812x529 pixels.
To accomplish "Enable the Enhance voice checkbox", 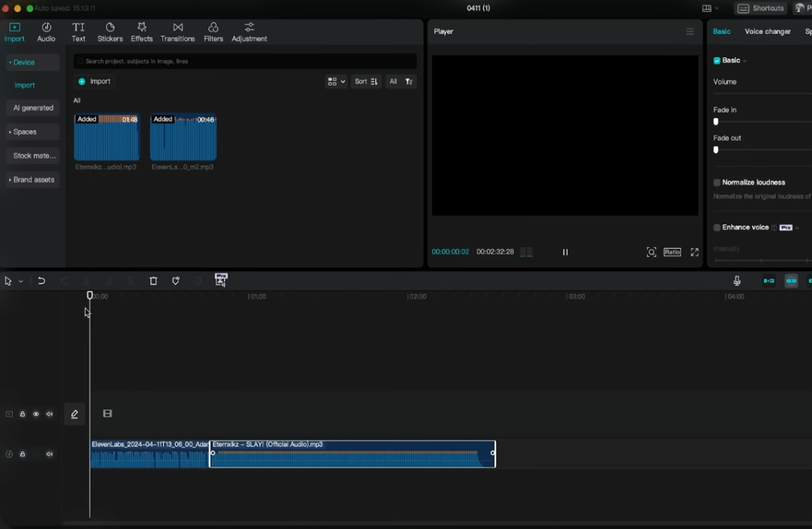I will point(717,228).
